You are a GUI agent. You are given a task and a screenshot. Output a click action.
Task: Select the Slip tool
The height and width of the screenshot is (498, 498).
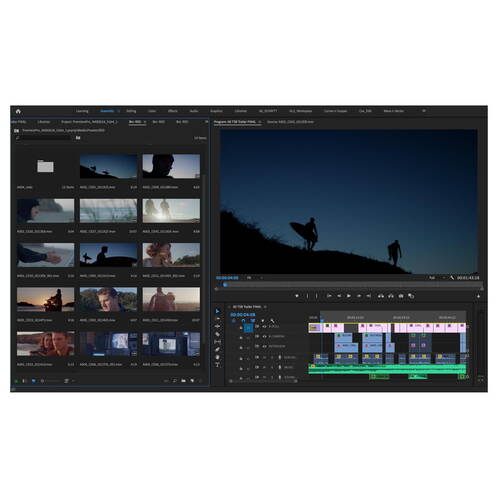218,342
